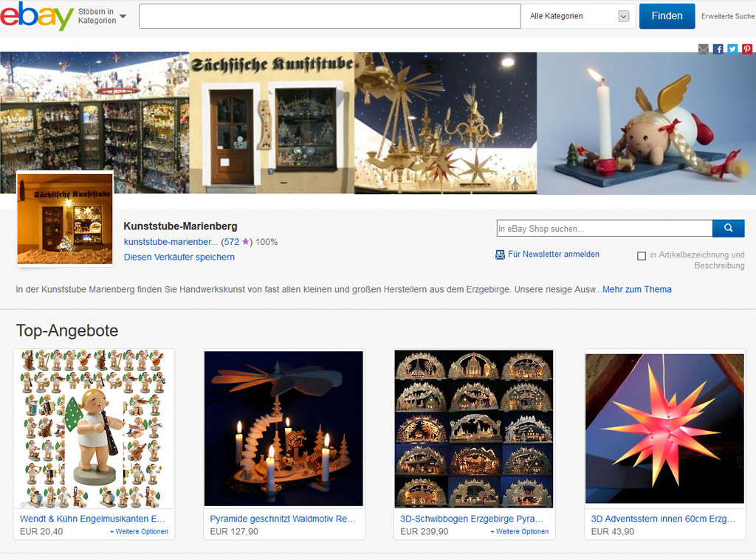Open Erweiterte Suche link
Image resolution: width=756 pixels, height=560 pixels.
click(727, 16)
